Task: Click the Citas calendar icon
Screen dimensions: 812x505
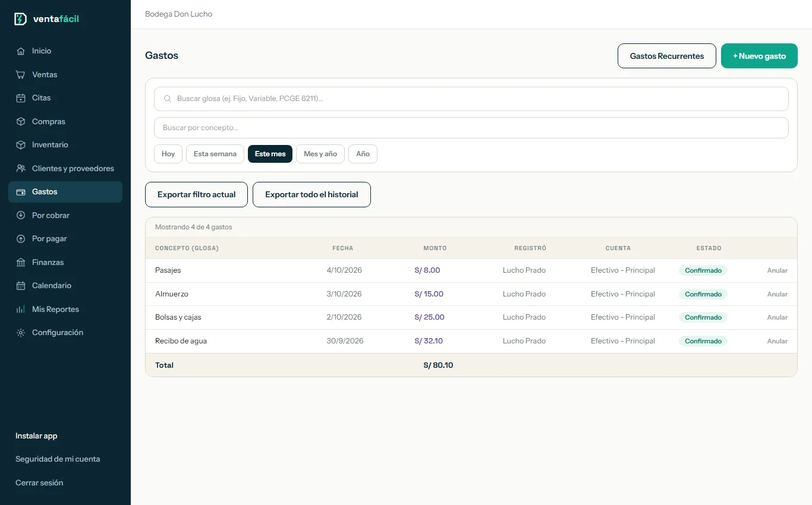Action: tap(21, 98)
